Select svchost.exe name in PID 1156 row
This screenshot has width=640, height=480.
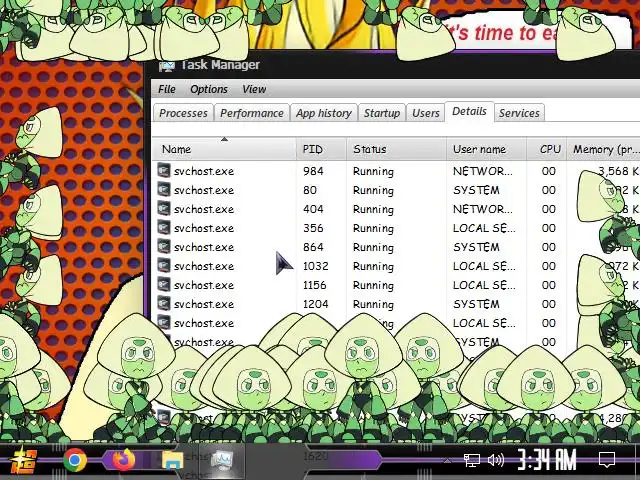[204, 285]
